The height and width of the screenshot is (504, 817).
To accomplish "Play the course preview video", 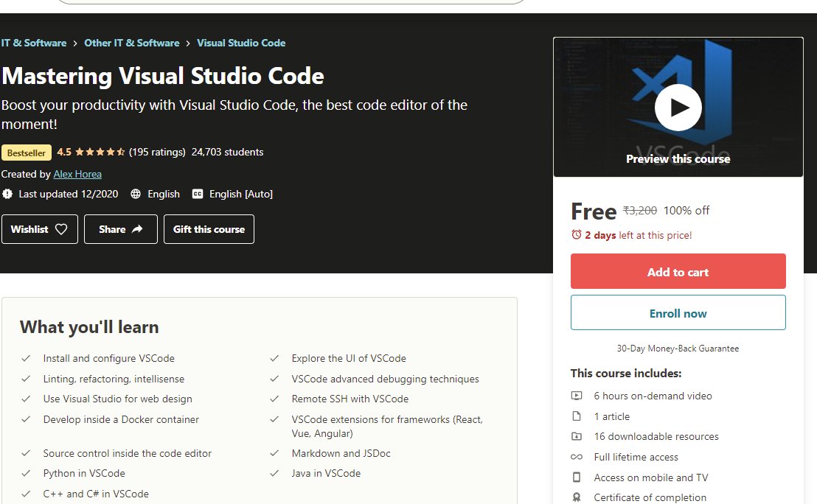I will coord(678,108).
